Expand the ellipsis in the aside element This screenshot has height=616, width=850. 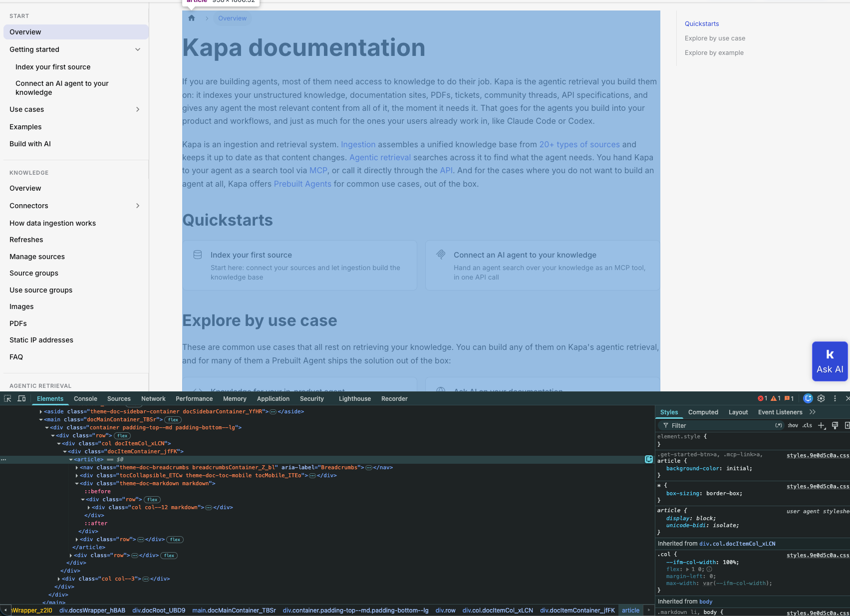click(x=273, y=412)
